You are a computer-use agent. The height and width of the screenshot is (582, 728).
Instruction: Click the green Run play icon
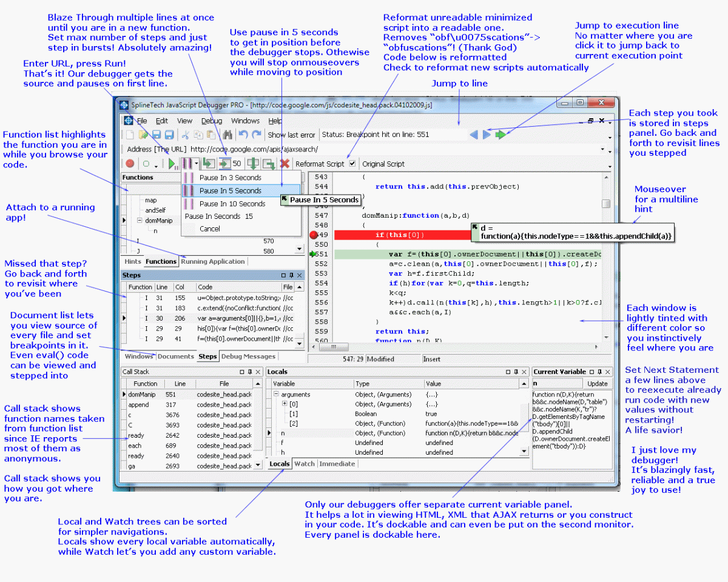(172, 164)
